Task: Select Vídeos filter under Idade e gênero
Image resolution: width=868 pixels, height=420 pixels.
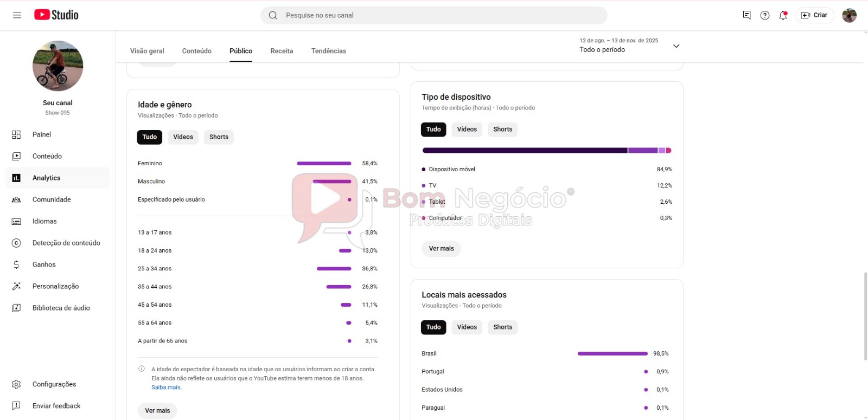Action: coord(183,137)
